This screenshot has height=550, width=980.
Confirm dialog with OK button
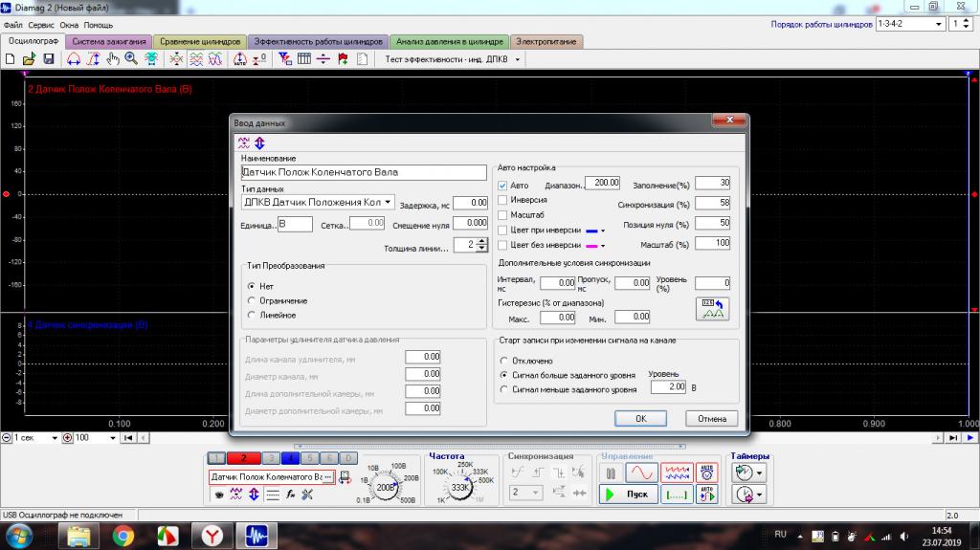coord(640,418)
